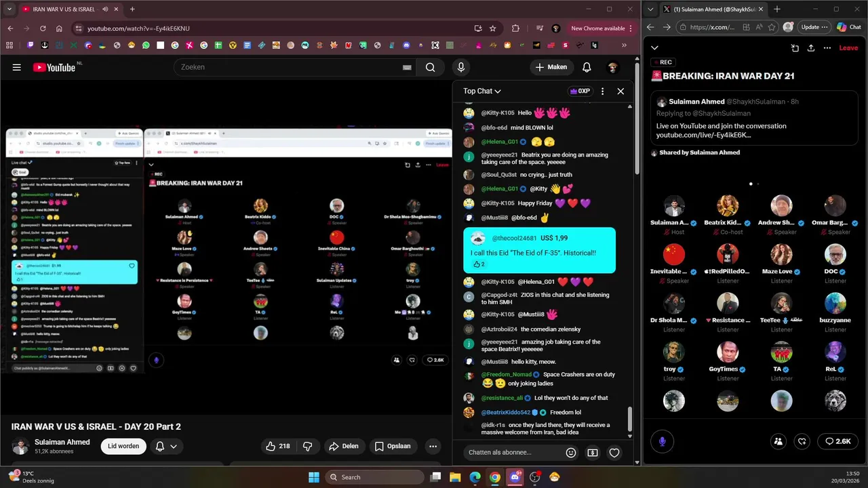The height and width of the screenshot is (488, 868).
Task: Open the emoji picker in chat input
Action: pyautogui.click(x=571, y=453)
